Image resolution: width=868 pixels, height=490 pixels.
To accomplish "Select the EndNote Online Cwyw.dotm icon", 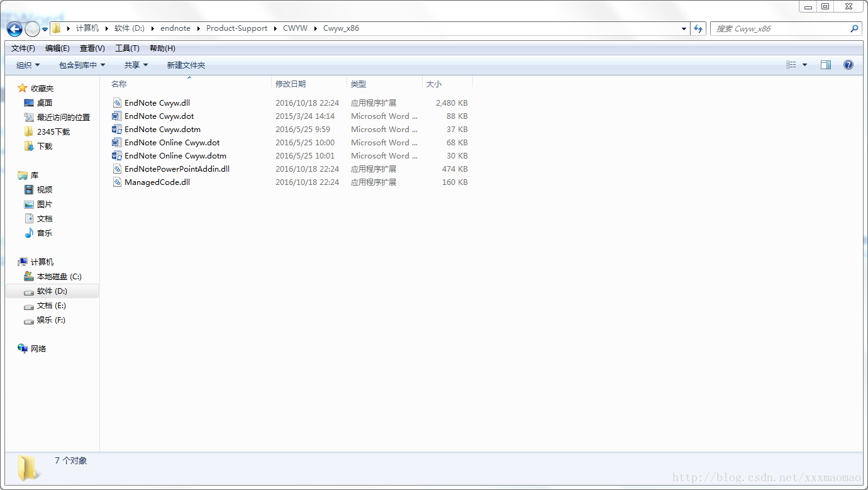I will [x=117, y=155].
